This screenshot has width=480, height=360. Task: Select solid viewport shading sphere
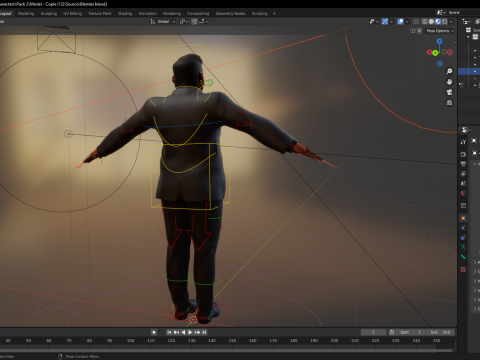(x=431, y=21)
